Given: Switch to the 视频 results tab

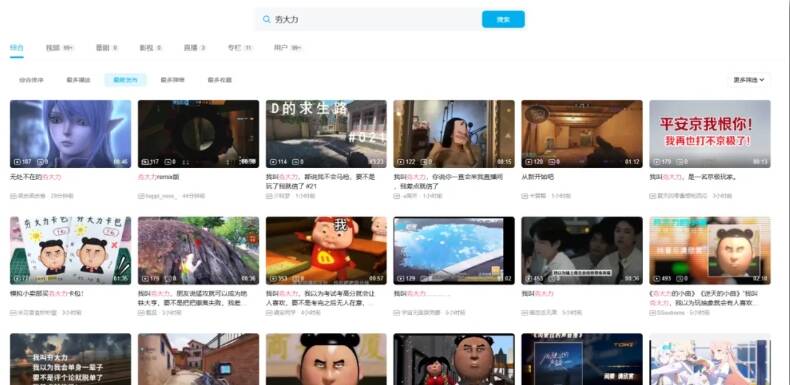Looking at the screenshot, I should [60, 48].
